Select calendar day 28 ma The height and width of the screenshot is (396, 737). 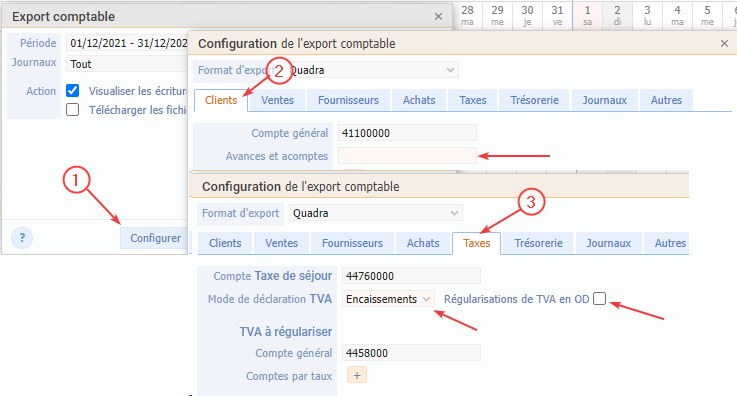[467, 16]
